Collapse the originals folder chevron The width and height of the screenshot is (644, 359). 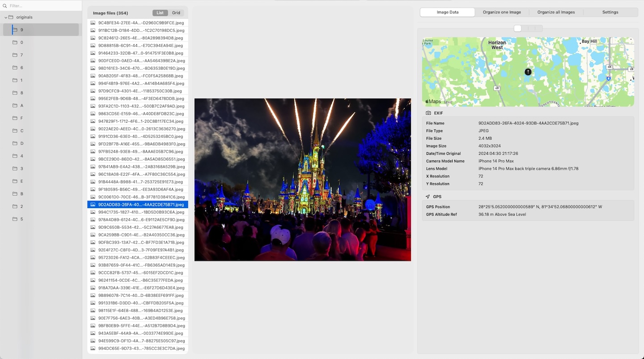6,17
